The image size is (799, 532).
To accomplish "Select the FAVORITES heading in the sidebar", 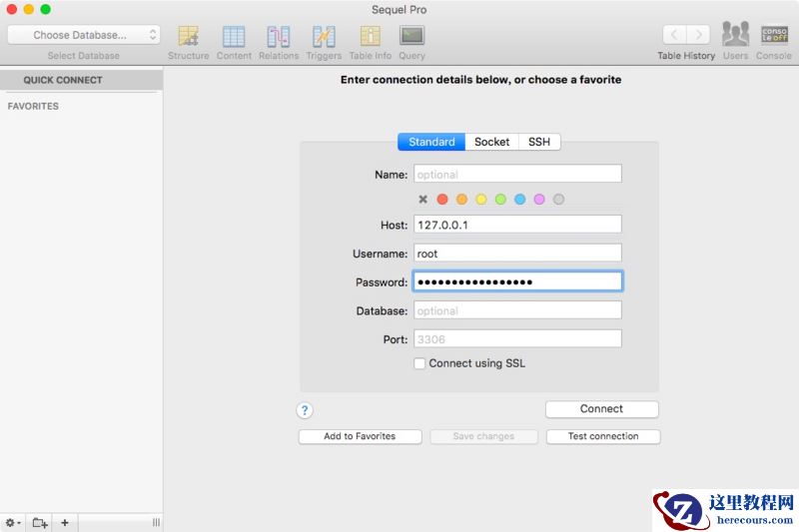I will [x=33, y=106].
